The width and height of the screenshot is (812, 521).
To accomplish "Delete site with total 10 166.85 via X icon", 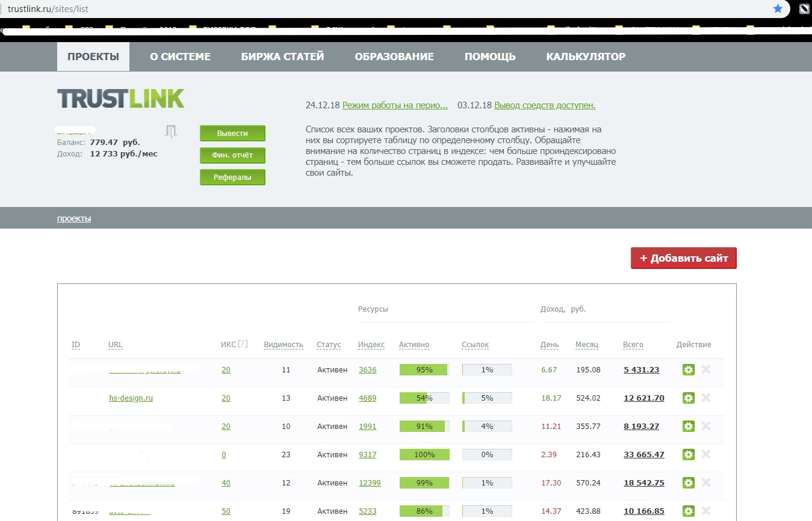I will (x=706, y=511).
